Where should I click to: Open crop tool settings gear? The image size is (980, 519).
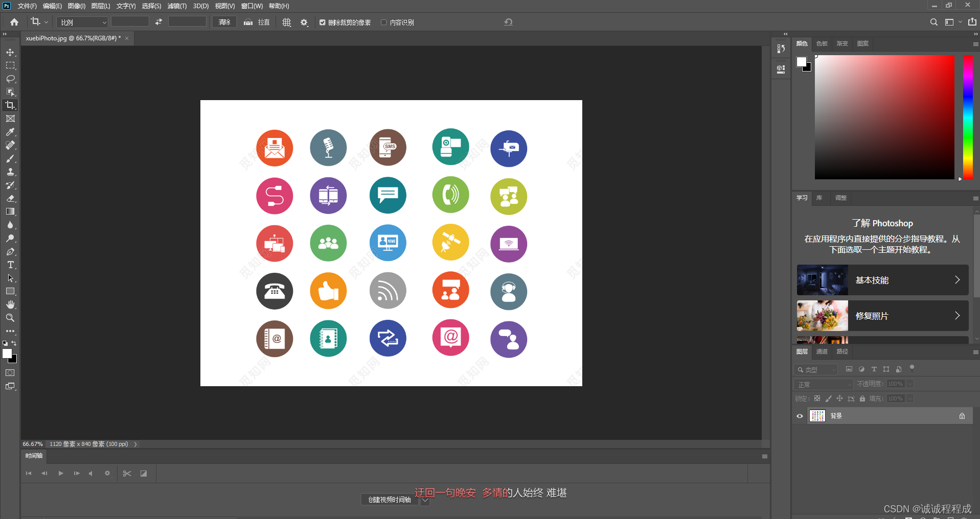point(304,22)
